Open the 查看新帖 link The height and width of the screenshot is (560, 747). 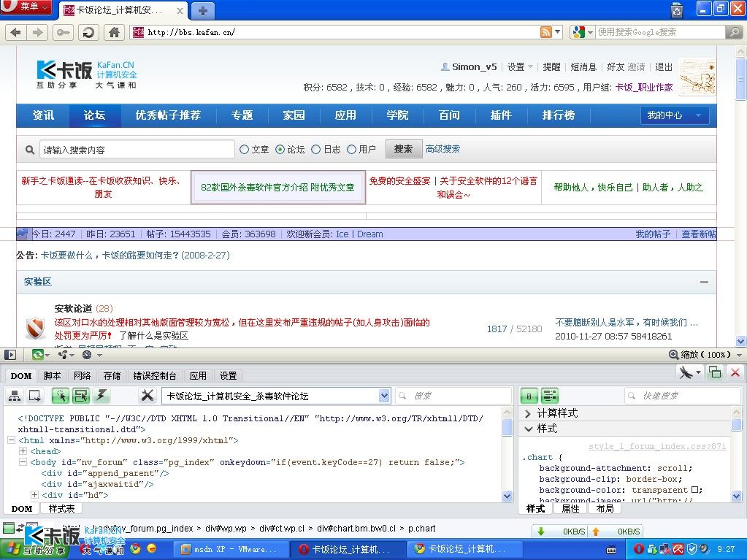click(698, 234)
